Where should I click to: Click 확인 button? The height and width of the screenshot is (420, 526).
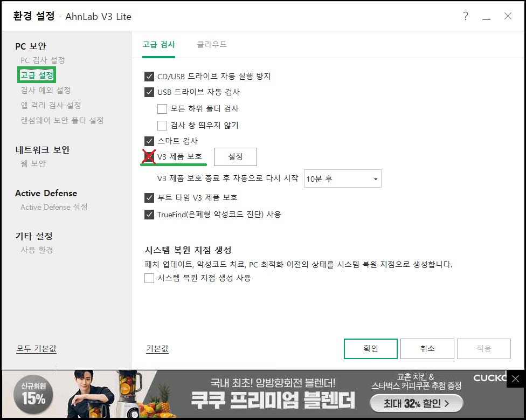371,348
